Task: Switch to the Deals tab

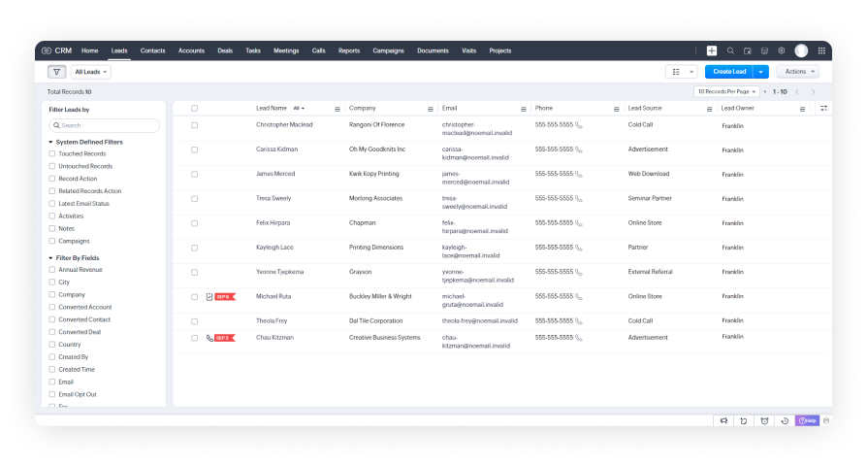Action: point(225,50)
